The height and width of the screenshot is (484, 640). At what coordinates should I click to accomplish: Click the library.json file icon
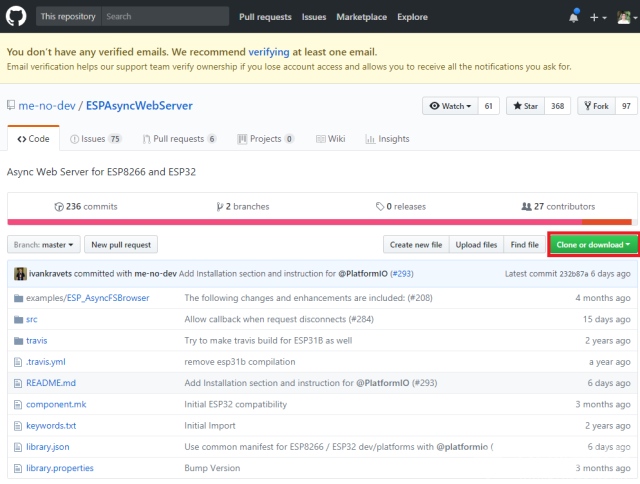click(18, 447)
